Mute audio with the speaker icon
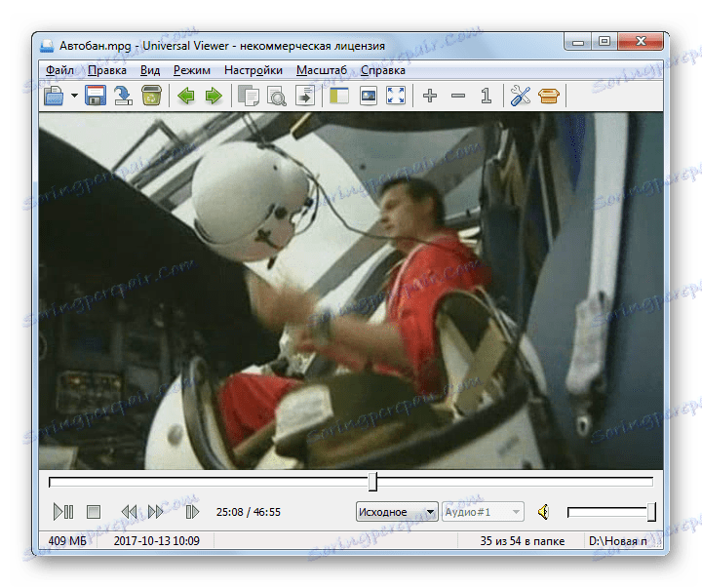Screen dimensions: 702x588 tap(543, 511)
